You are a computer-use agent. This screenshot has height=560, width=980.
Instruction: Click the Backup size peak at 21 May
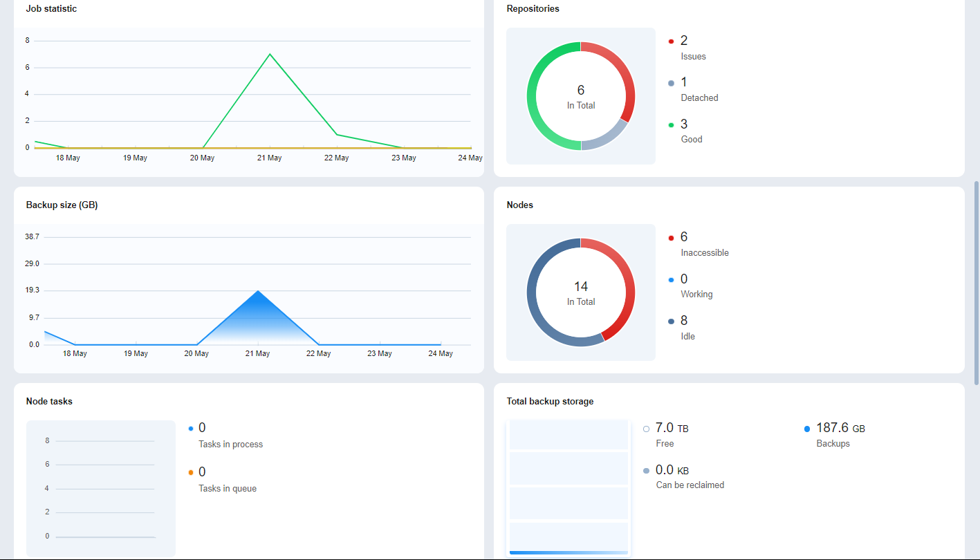click(258, 291)
